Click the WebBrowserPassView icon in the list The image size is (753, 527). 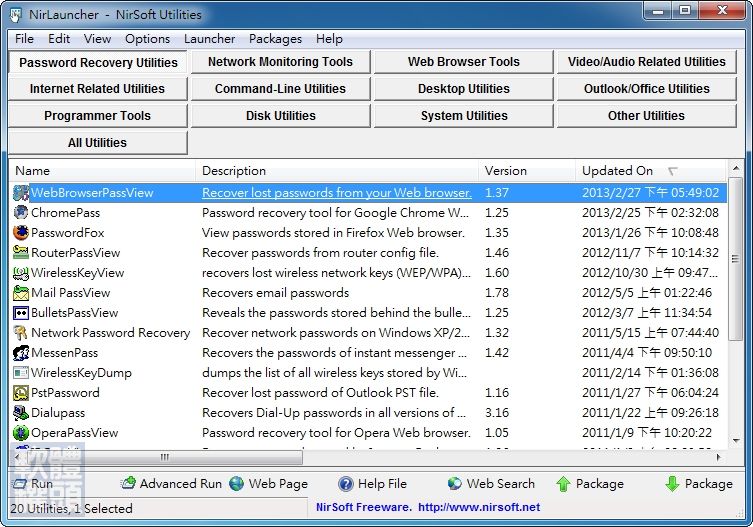click(x=21, y=193)
